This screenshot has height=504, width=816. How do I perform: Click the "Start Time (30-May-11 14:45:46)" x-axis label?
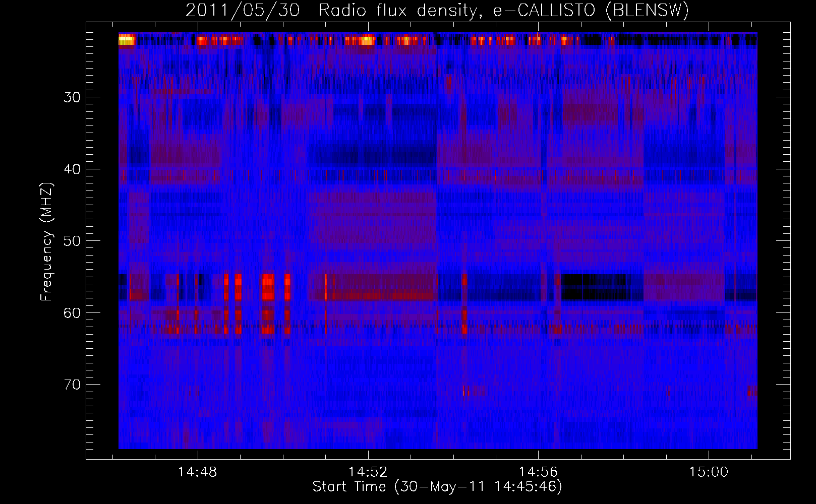tap(437, 487)
